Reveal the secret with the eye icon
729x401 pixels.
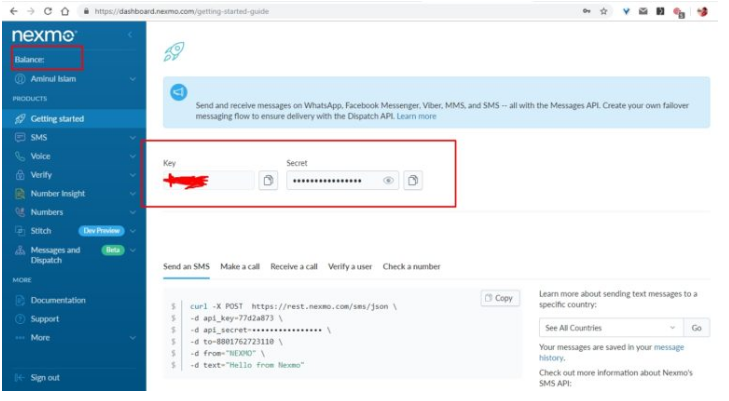click(388, 181)
